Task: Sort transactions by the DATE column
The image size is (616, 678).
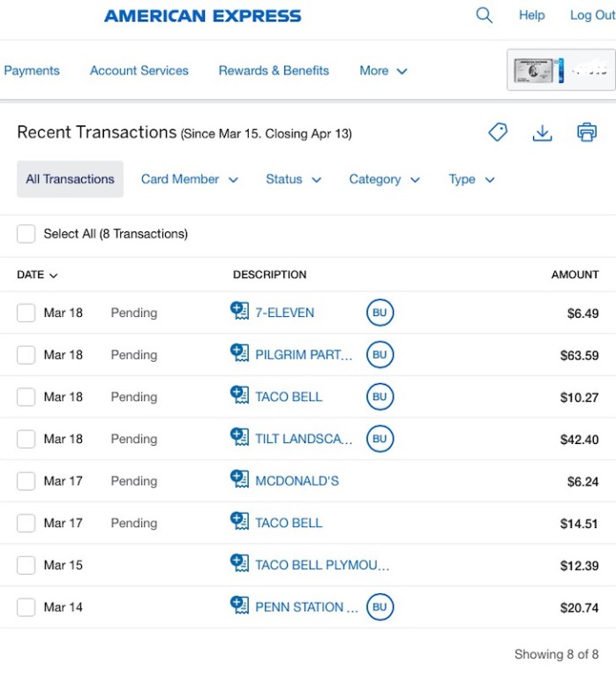Action: point(37,275)
